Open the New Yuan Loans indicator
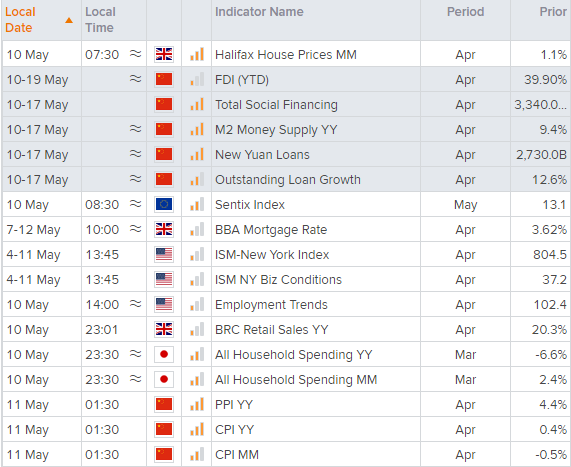The image size is (571, 467). (262, 154)
